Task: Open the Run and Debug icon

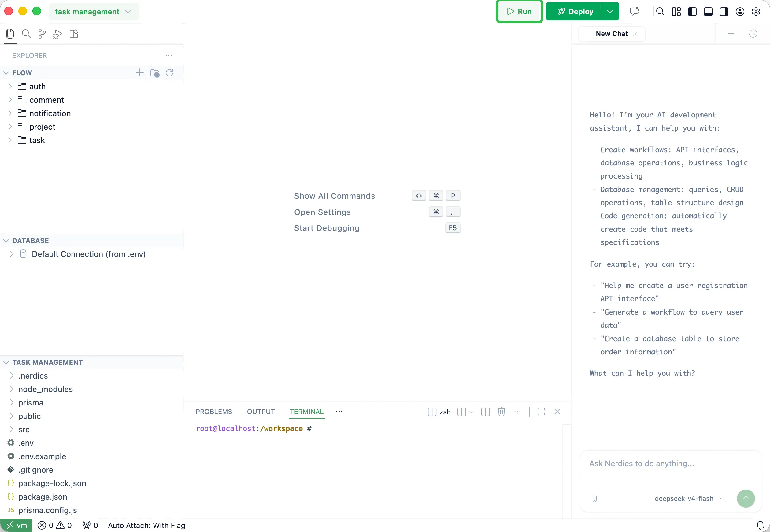Action: (58, 34)
